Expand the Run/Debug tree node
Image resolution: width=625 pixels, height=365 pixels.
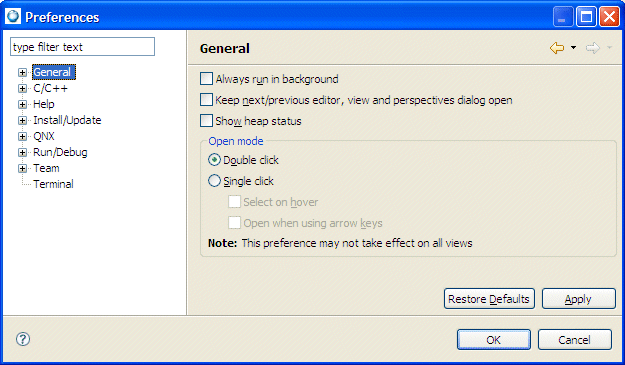(22, 152)
